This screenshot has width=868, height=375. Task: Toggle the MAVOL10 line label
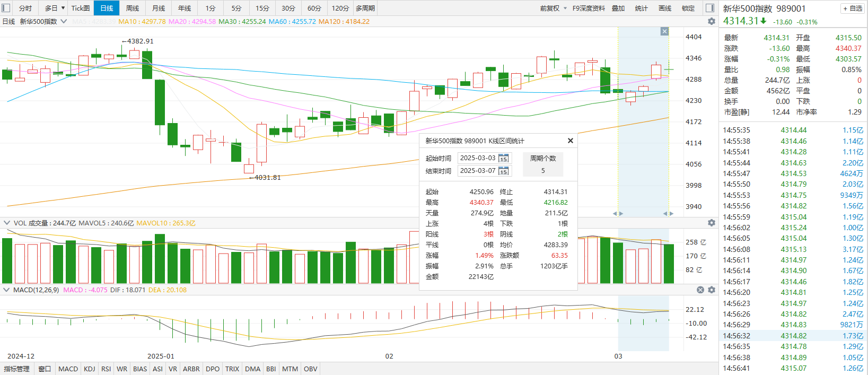[166, 223]
